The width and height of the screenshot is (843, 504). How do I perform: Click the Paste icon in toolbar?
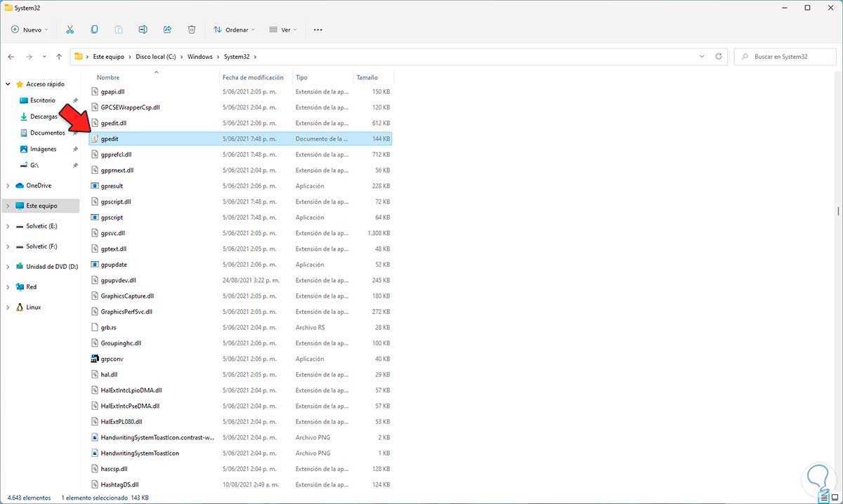(119, 30)
